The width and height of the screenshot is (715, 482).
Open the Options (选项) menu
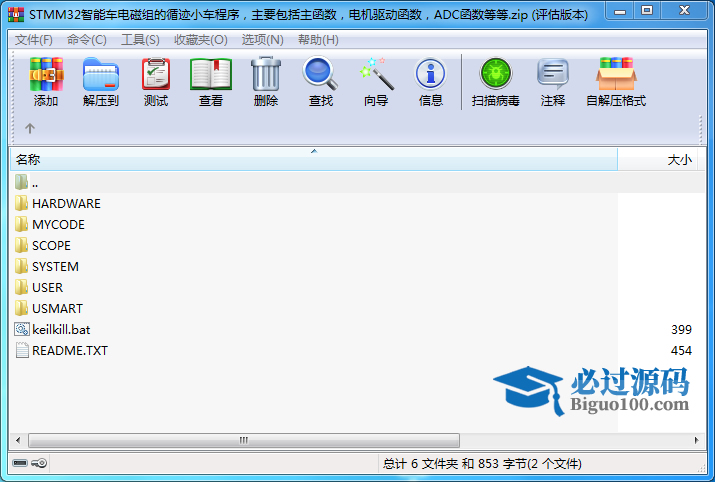coord(262,40)
